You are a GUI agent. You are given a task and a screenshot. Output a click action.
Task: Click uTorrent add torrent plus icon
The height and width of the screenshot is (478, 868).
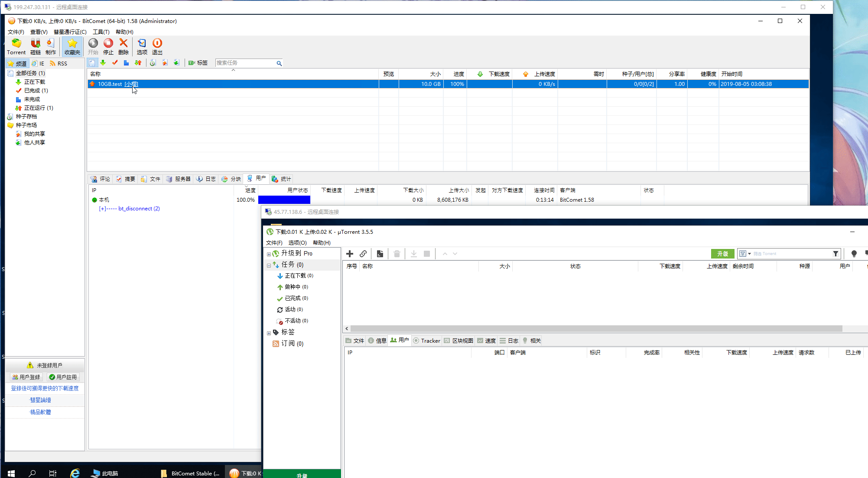[x=350, y=254]
